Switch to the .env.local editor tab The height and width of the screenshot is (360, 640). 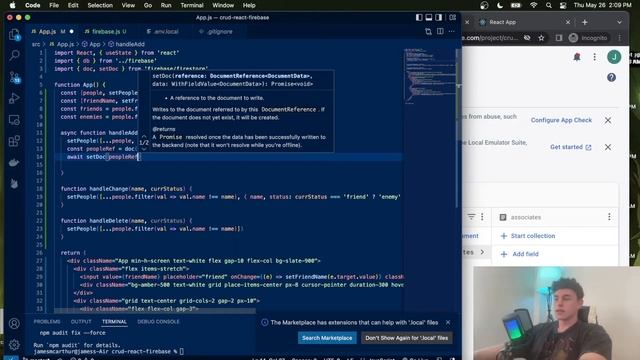166,31
